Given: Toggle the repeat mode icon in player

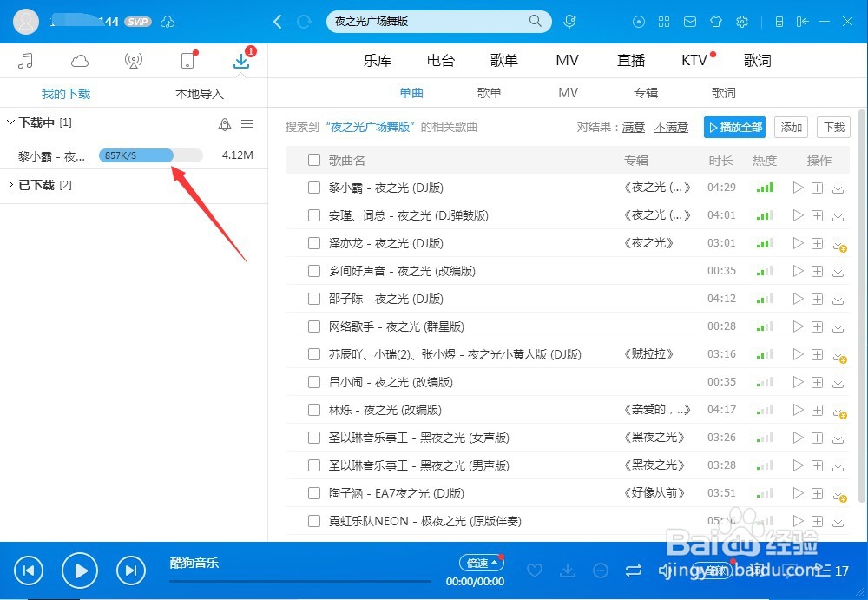Looking at the screenshot, I should 634,570.
